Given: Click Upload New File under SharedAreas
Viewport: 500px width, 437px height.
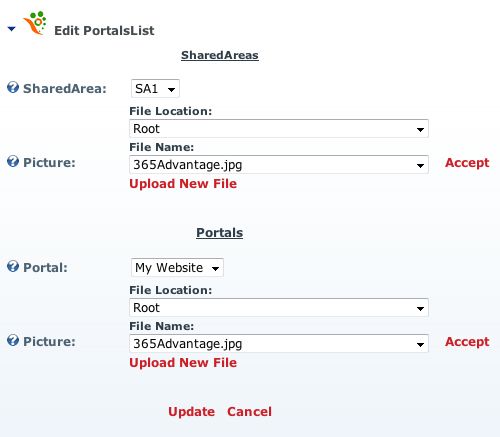Looking at the screenshot, I should pyautogui.click(x=183, y=184).
